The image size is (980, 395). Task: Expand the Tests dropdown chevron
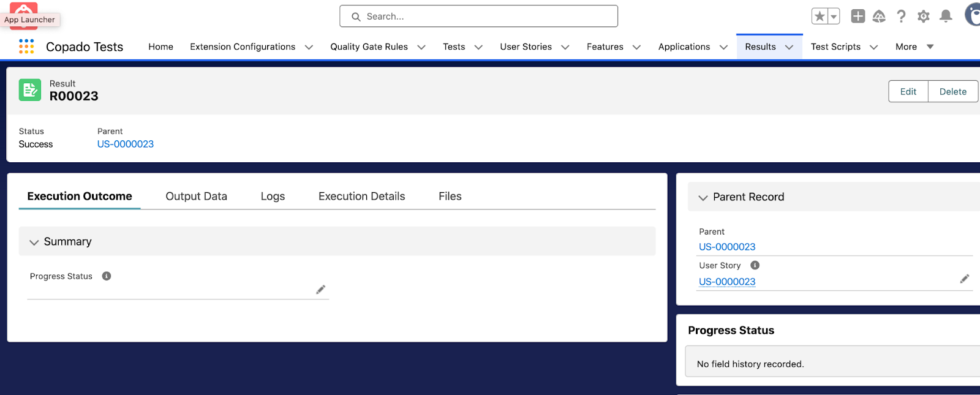[x=478, y=47]
